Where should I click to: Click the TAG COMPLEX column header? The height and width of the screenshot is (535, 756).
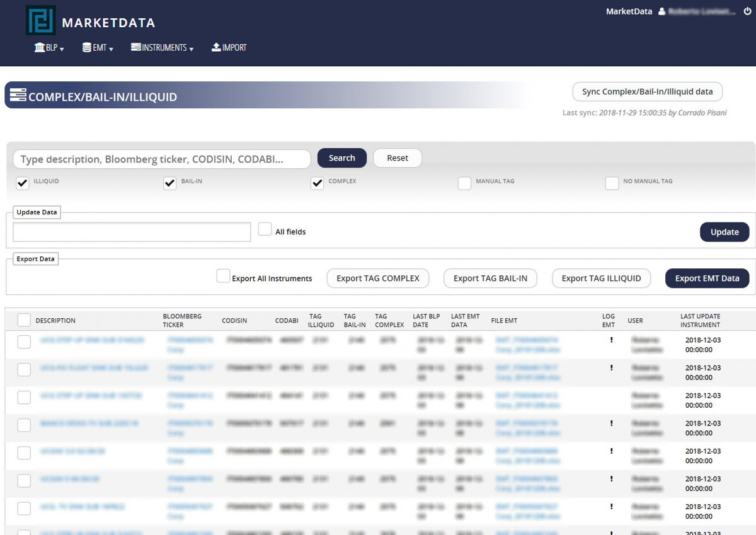(389, 321)
